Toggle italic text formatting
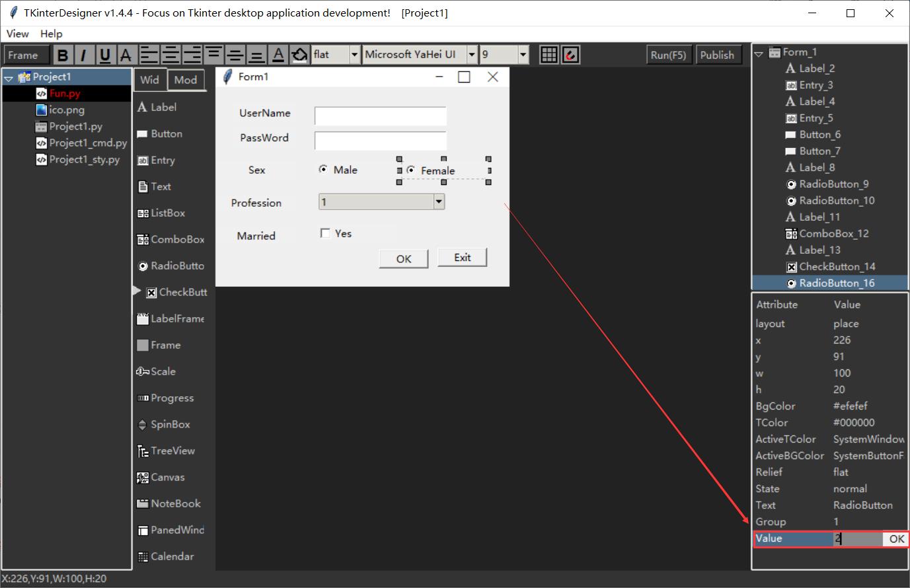Screen dimensions: 910x588 83,55
